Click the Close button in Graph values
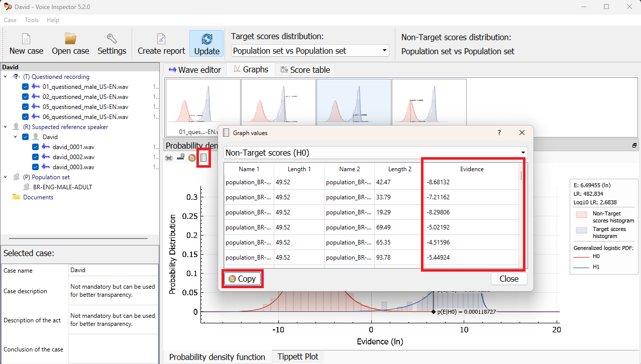The height and width of the screenshot is (364, 641). [x=509, y=279]
